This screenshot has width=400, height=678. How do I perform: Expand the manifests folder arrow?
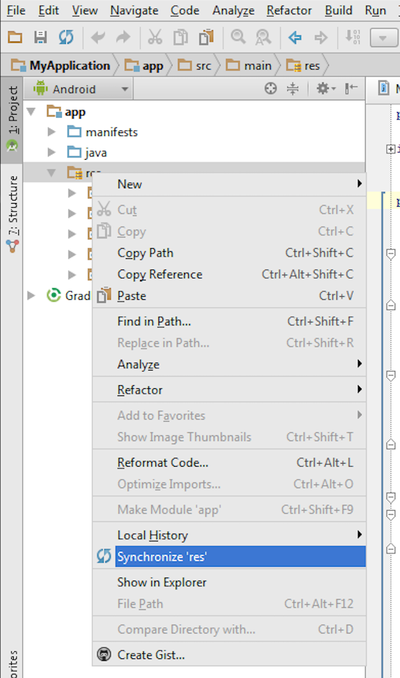tap(51, 131)
